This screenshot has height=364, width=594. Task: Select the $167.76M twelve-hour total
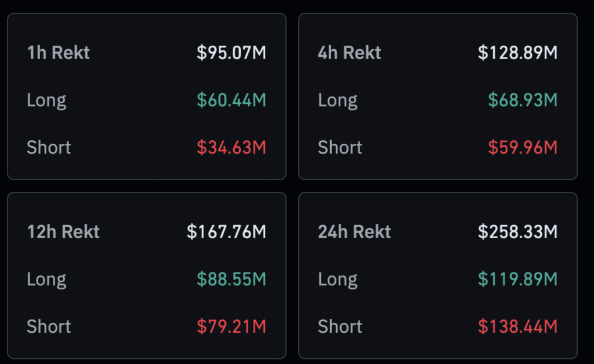[226, 232]
